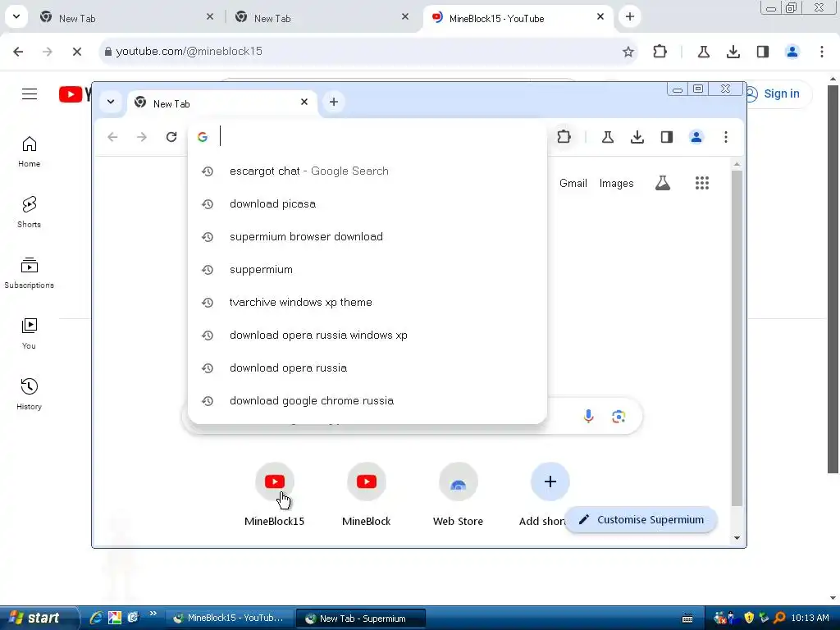Open the You section in YouTube sidebar

pos(29,334)
